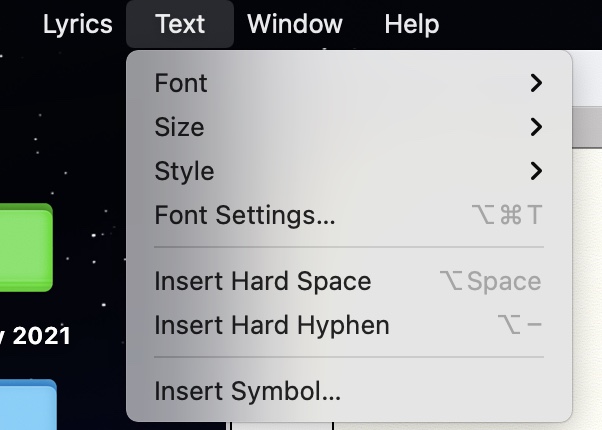Image resolution: width=602 pixels, height=430 pixels.
Task: Click the Style row's right chevron
Action: click(537, 171)
